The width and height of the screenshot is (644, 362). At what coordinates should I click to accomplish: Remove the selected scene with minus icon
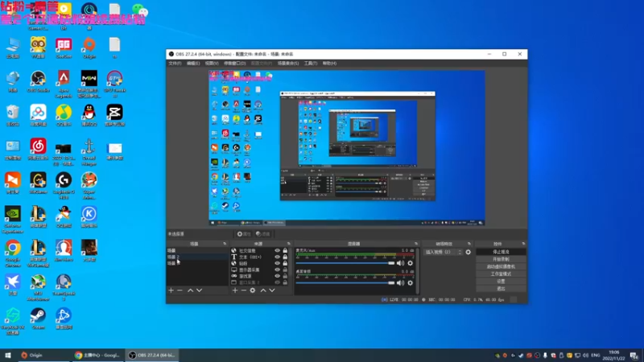(x=180, y=290)
